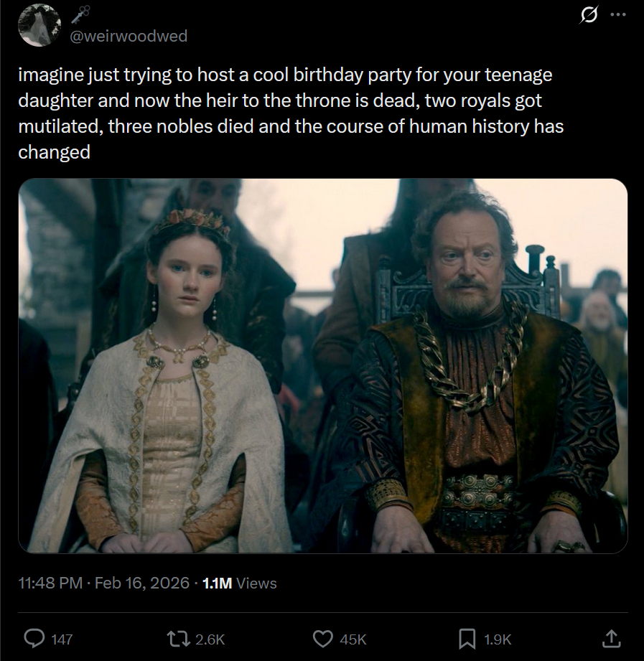Bookmark this post with the bookmark icon
The height and width of the screenshot is (661, 644).
click(x=467, y=638)
